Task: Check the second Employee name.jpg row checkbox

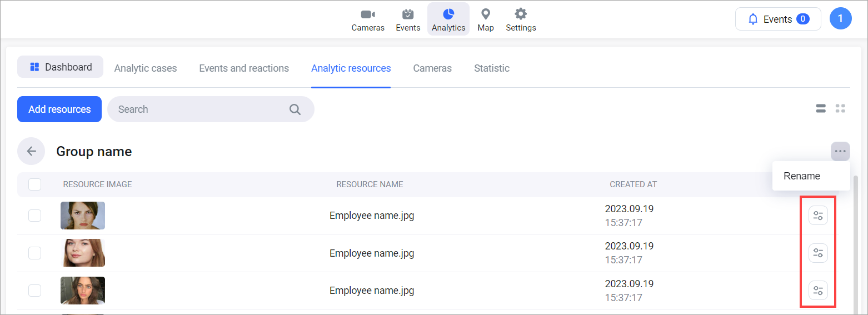Action: tap(34, 253)
